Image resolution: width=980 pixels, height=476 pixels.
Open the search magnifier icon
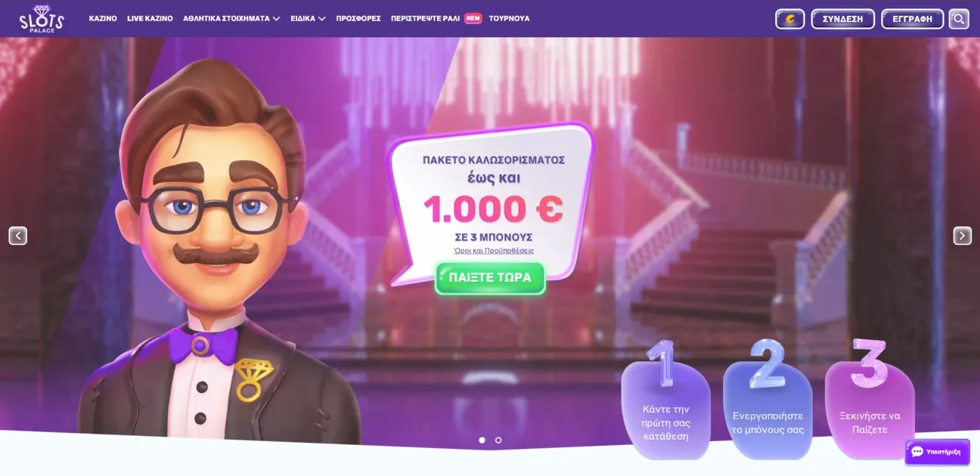[959, 19]
